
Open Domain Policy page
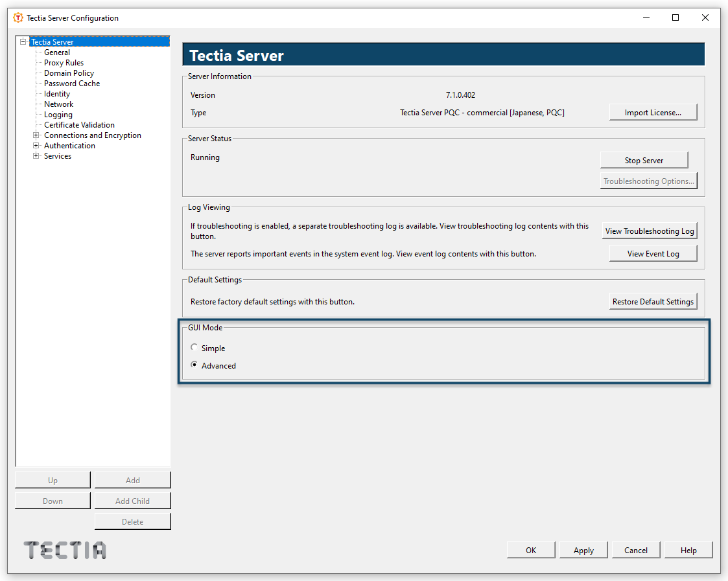[69, 73]
